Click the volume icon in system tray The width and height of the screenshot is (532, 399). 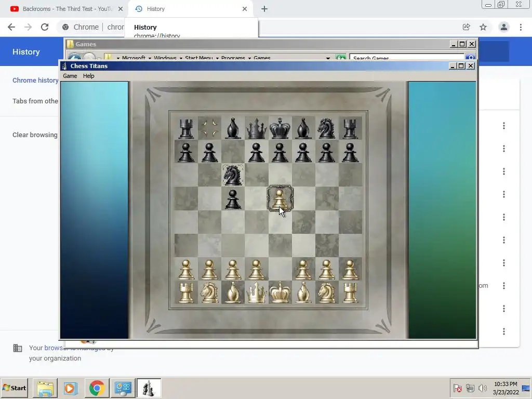tap(482, 388)
